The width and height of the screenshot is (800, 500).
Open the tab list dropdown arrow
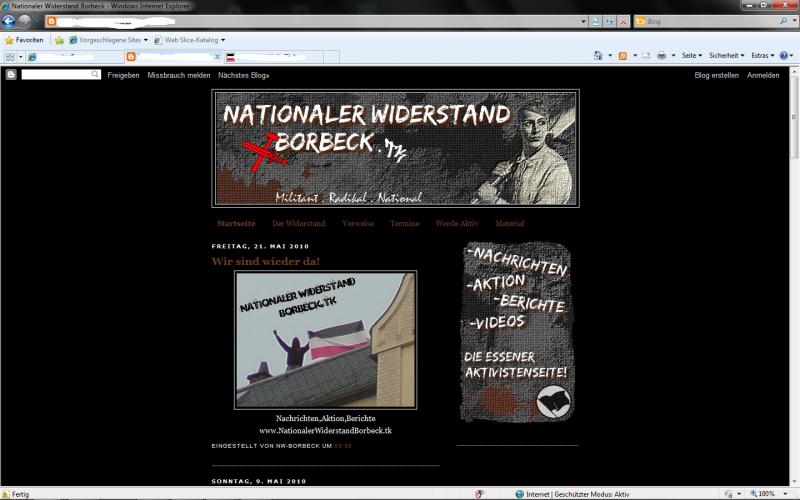(x=21, y=57)
